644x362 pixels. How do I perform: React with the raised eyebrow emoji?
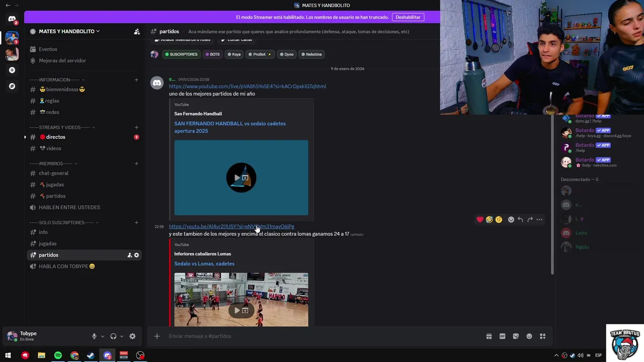pyautogui.click(x=499, y=219)
